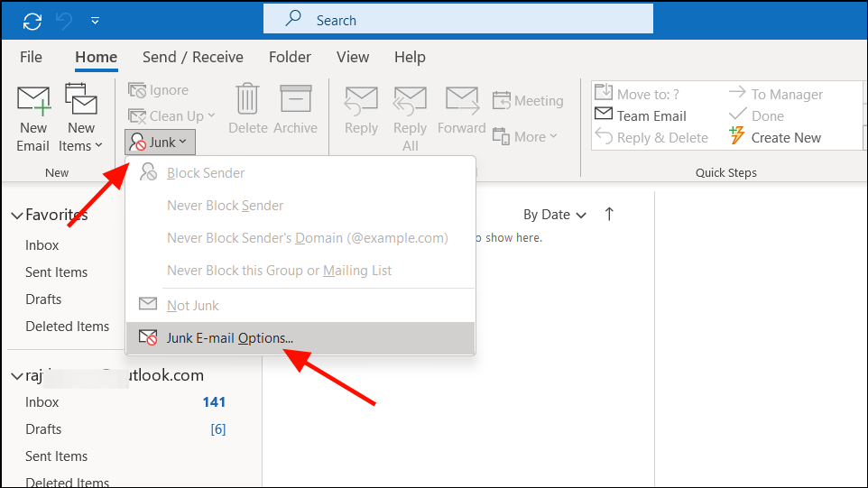This screenshot has width=868, height=488.
Task: Open Deleted Items under Favorites
Action: (67, 327)
